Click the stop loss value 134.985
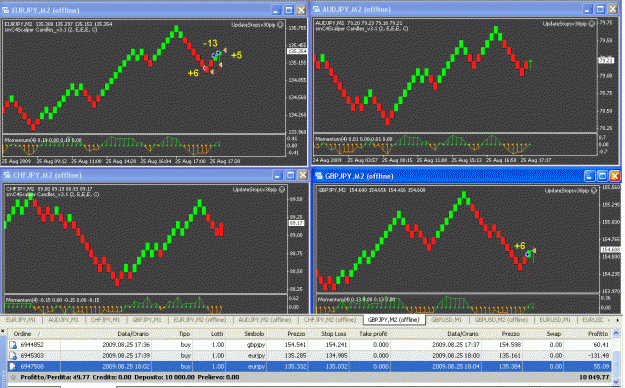Viewport: 625px width, 388px height. [337, 355]
